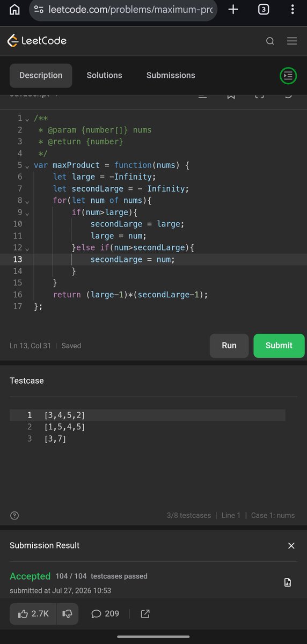Viewport: 307px width, 644px height.
Task: Open the submission details document icon
Action: coord(288,582)
